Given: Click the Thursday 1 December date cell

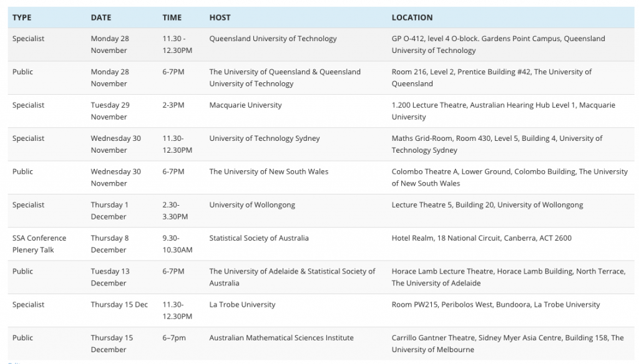Looking at the screenshot, I should (109, 211).
